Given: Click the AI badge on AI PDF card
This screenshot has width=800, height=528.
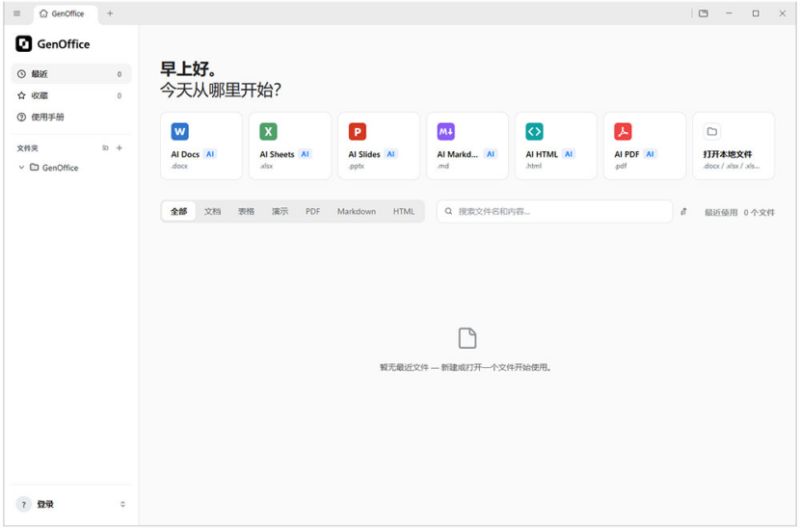Looking at the screenshot, I should [x=650, y=154].
